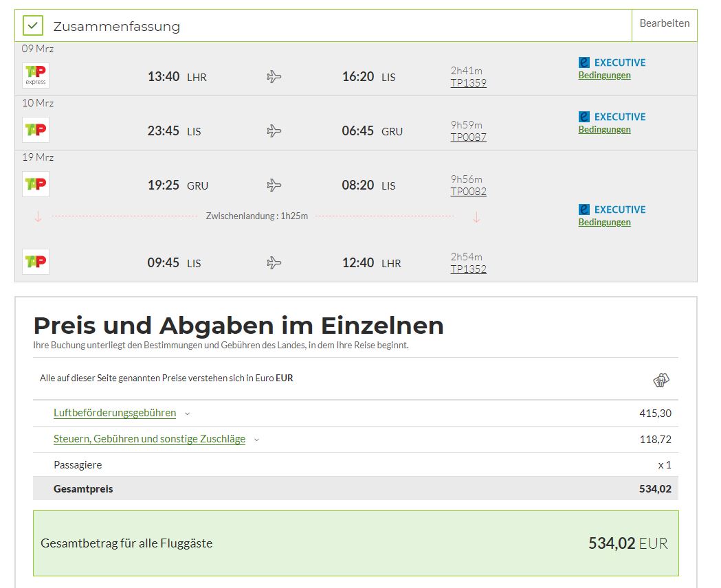Screen dimensions: 721x588
Task: Click the TAP logo for flight TP0082
Action: (x=36, y=184)
